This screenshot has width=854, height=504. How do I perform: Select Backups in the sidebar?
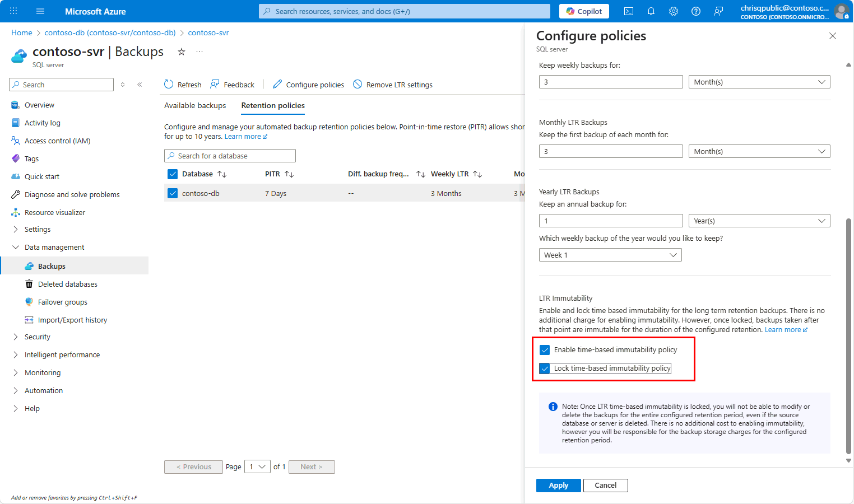click(x=75, y=266)
